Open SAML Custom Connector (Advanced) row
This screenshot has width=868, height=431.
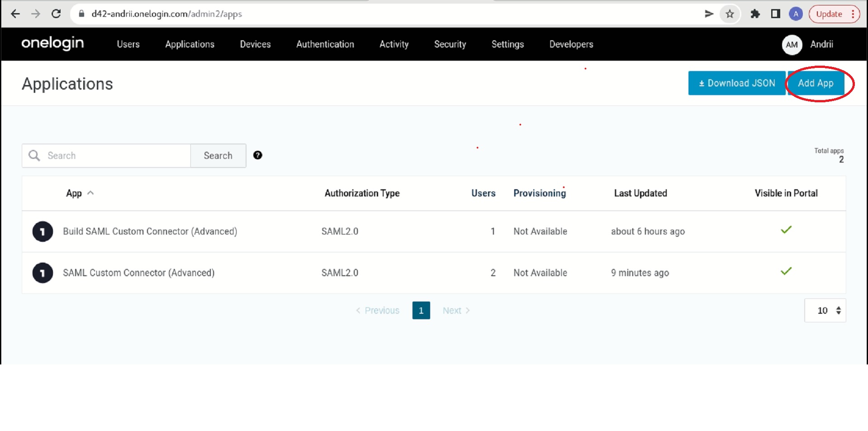pos(138,273)
